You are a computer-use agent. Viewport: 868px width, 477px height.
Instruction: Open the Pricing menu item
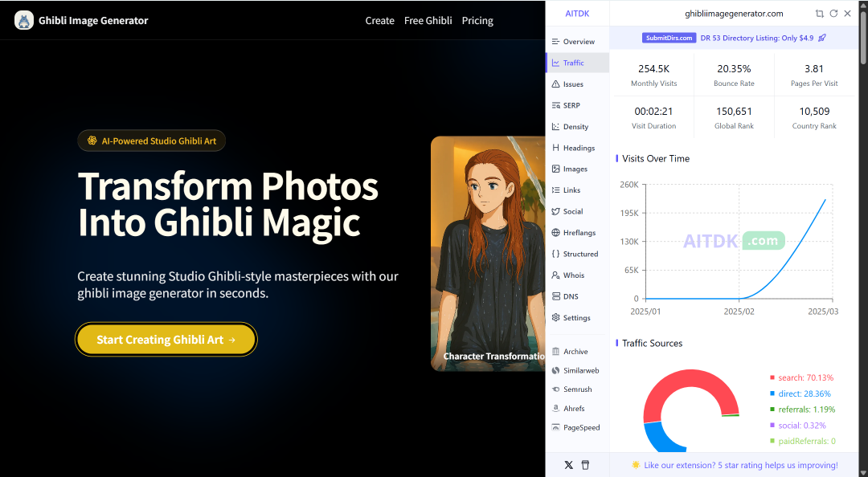[477, 20]
